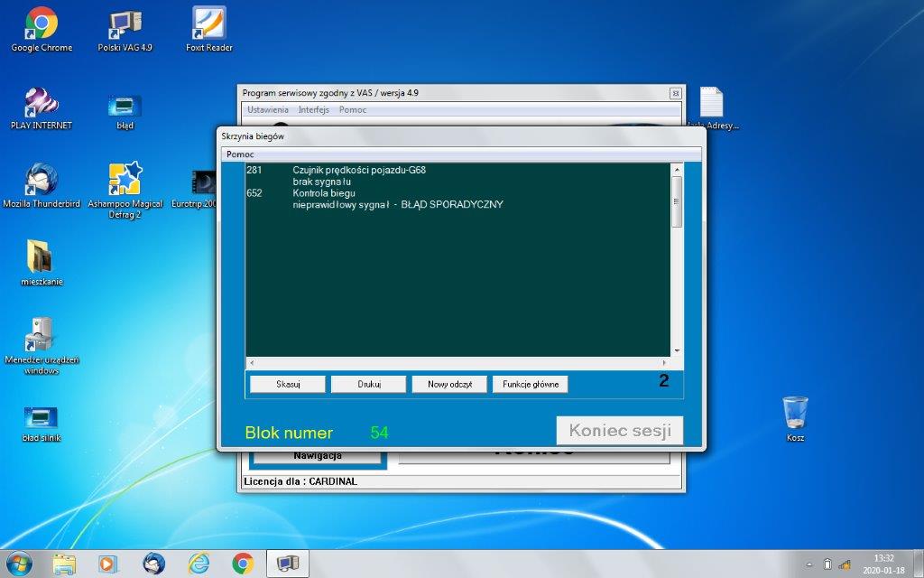This screenshot has height=578, width=924.
Task: Open the Interfejs menu
Action: pyautogui.click(x=314, y=109)
